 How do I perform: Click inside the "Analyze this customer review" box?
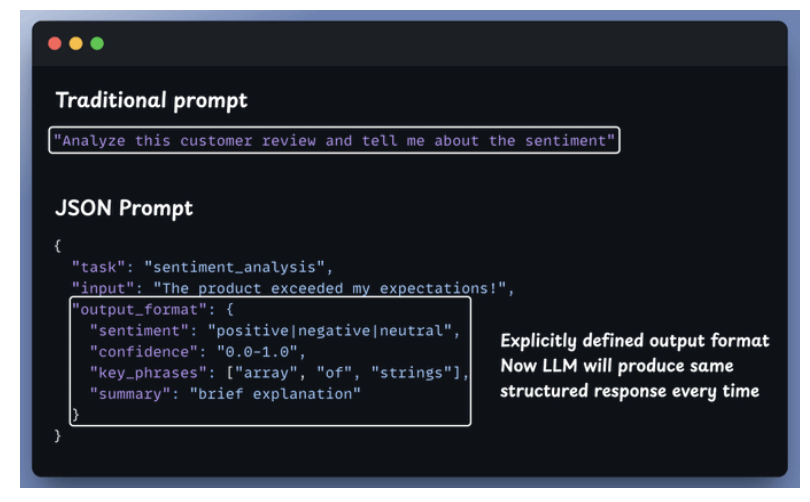coord(334,141)
